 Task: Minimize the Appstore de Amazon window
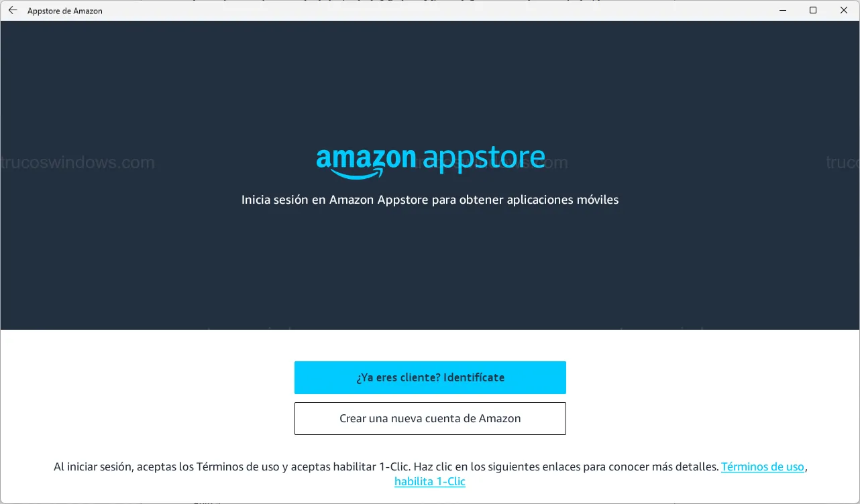click(x=782, y=11)
